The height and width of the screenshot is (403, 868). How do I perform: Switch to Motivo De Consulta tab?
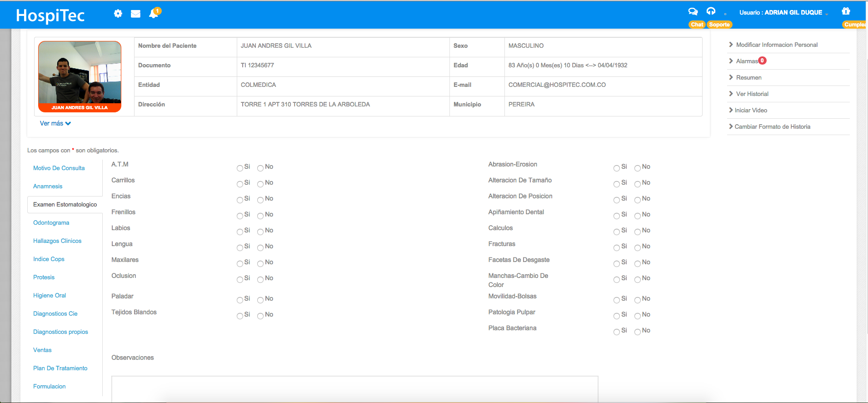pos(59,168)
